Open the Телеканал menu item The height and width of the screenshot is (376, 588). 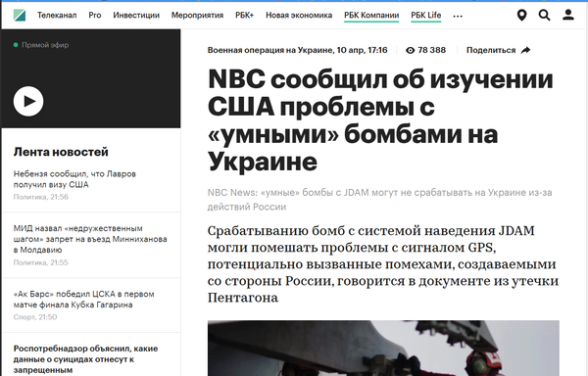[x=57, y=16]
